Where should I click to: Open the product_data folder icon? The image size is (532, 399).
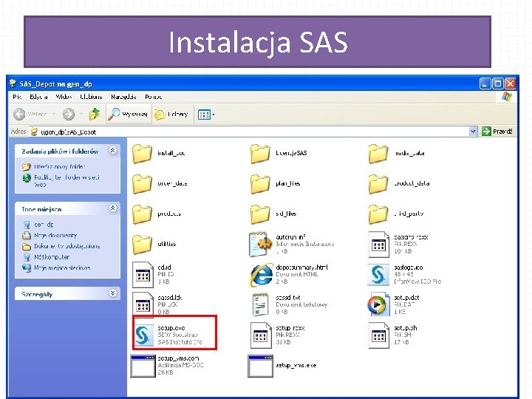tap(378, 183)
